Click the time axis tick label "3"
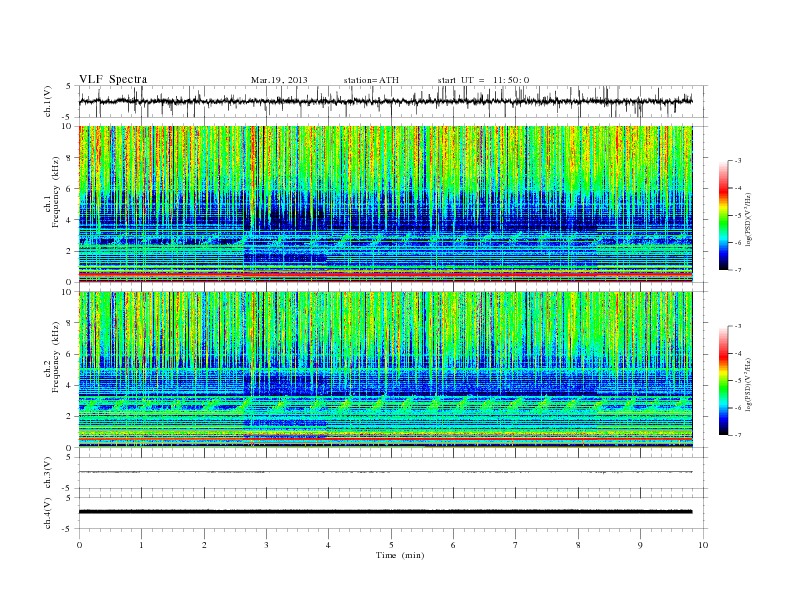792x612 pixels. point(267,545)
